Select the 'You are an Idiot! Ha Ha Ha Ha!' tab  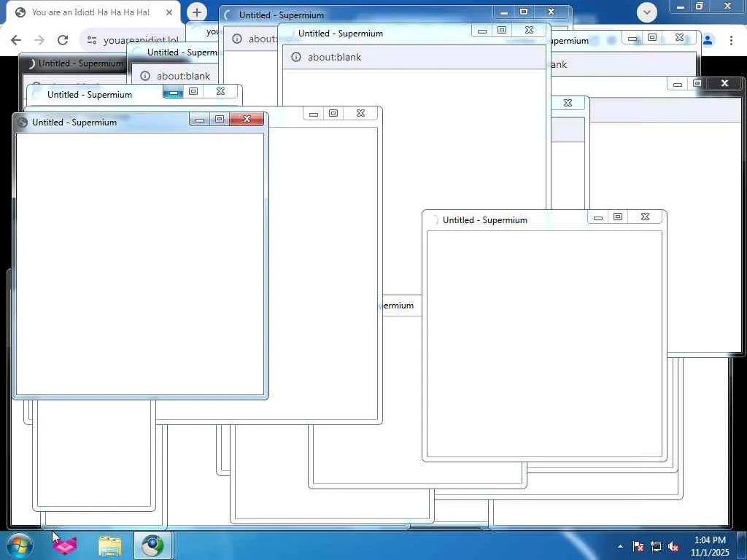(x=90, y=12)
